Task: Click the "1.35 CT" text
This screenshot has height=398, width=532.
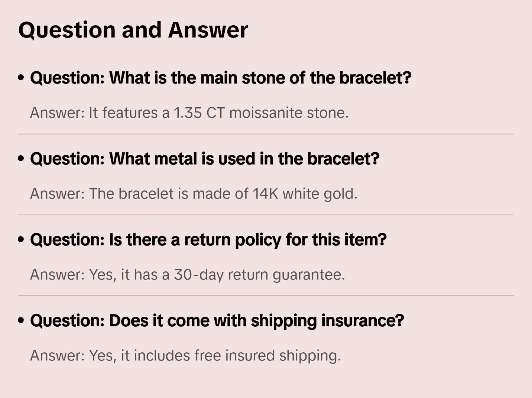Action: point(199,113)
